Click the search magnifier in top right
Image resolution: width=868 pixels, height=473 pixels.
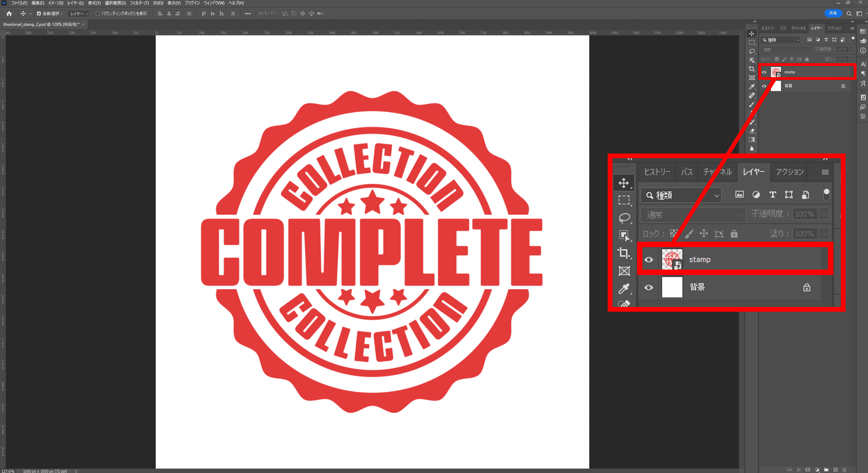tap(849, 13)
